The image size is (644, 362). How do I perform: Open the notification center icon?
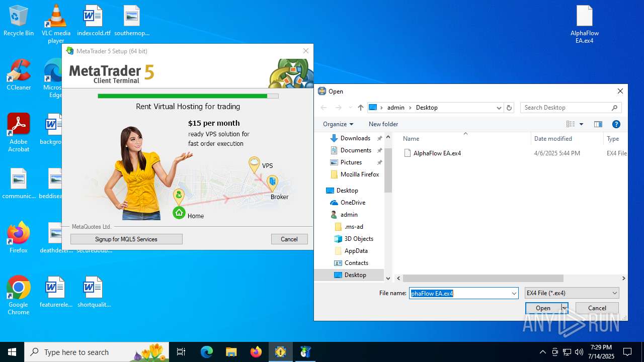click(x=627, y=352)
